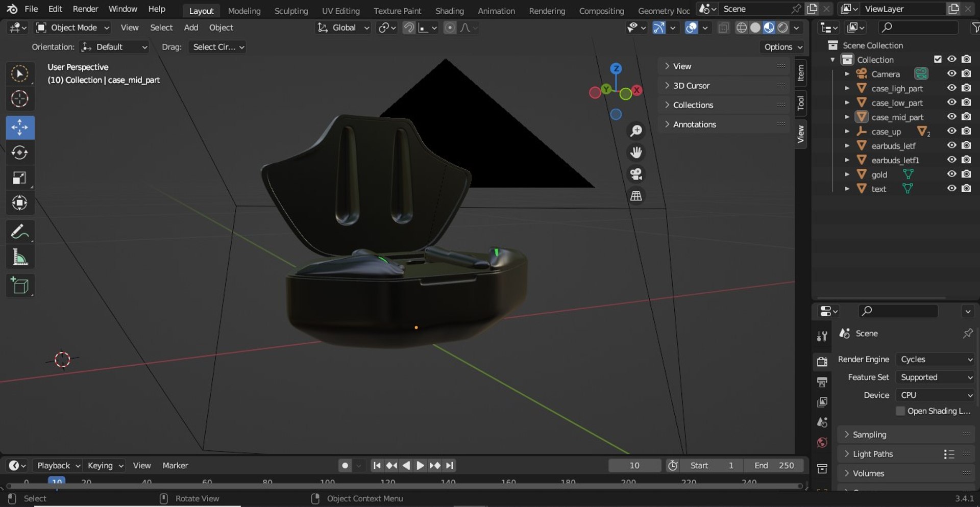Open the View Layer properties icon
Screen dimensions: 980x507
pyautogui.click(x=822, y=402)
